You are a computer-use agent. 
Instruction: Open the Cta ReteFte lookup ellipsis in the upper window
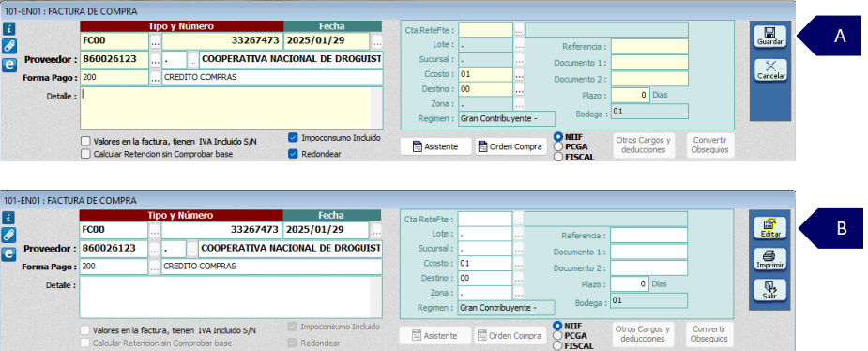519,30
